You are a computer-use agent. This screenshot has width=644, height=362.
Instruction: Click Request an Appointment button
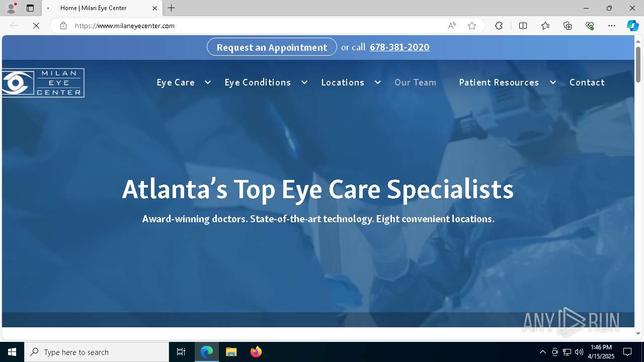(x=272, y=47)
